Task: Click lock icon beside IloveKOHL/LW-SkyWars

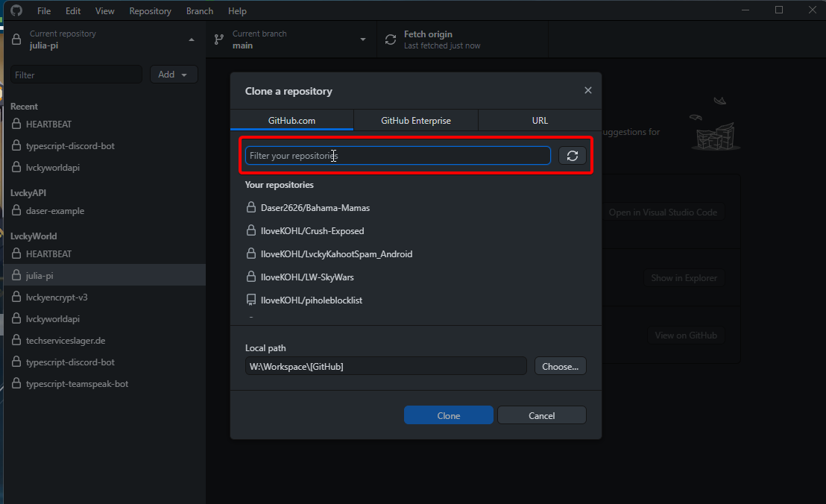Action: 251,277
